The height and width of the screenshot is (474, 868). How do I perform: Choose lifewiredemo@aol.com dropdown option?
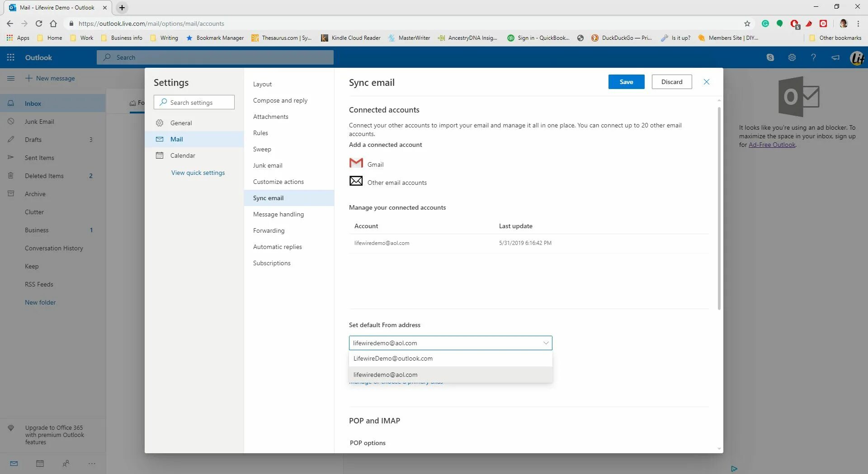[x=451, y=375]
